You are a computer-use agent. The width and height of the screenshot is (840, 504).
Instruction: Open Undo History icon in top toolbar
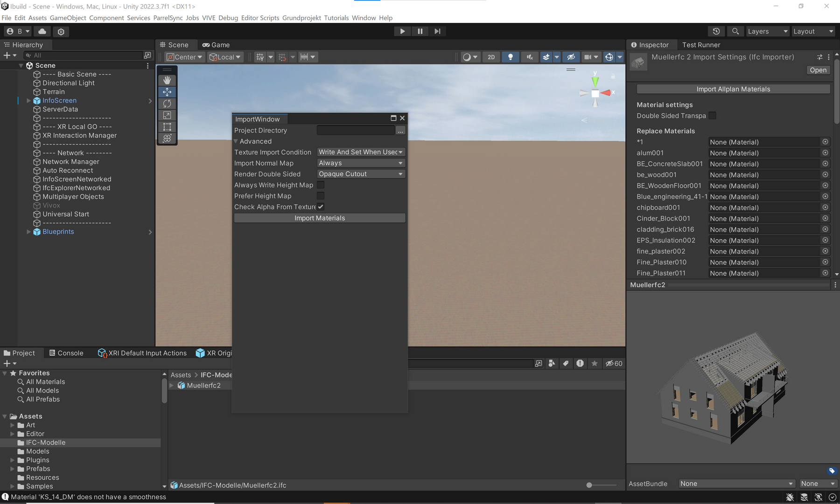(716, 31)
